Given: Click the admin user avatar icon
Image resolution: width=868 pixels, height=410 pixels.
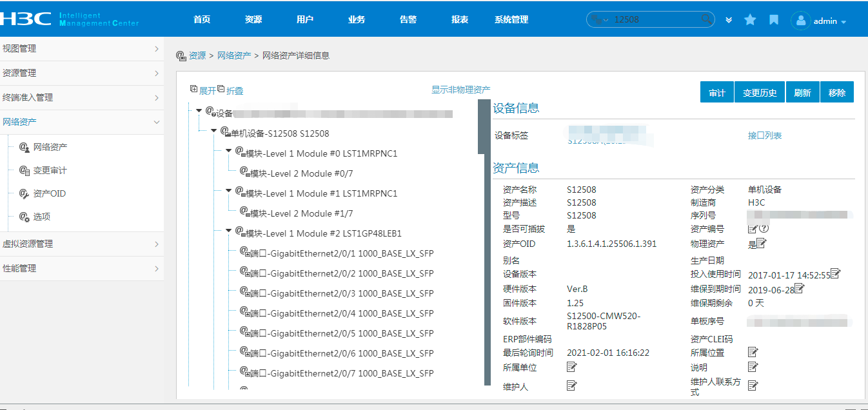Looking at the screenshot, I should pyautogui.click(x=800, y=21).
